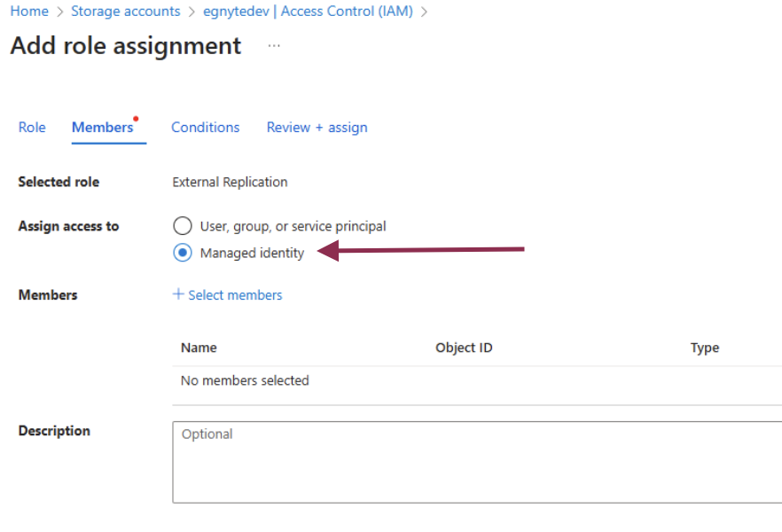Click the Name column header
Screen dimensions: 782x532
[x=199, y=348]
